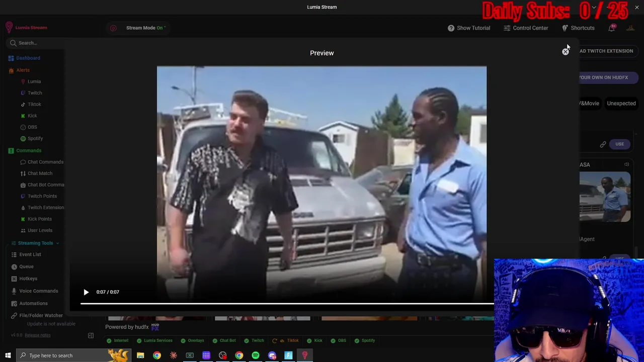644x362 pixels.
Task: Select the TV&Movie category chip
Action: [x=589, y=103]
